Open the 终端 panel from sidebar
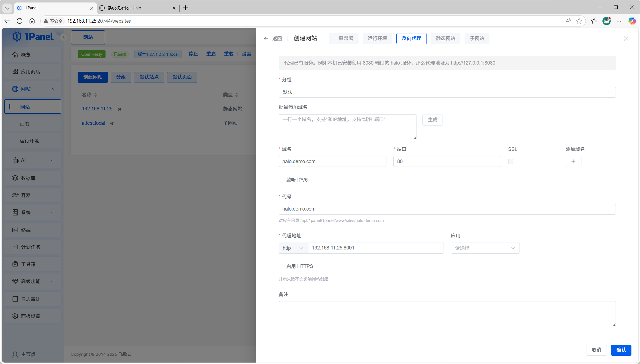Viewport: 640px width, 364px height. point(26,230)
